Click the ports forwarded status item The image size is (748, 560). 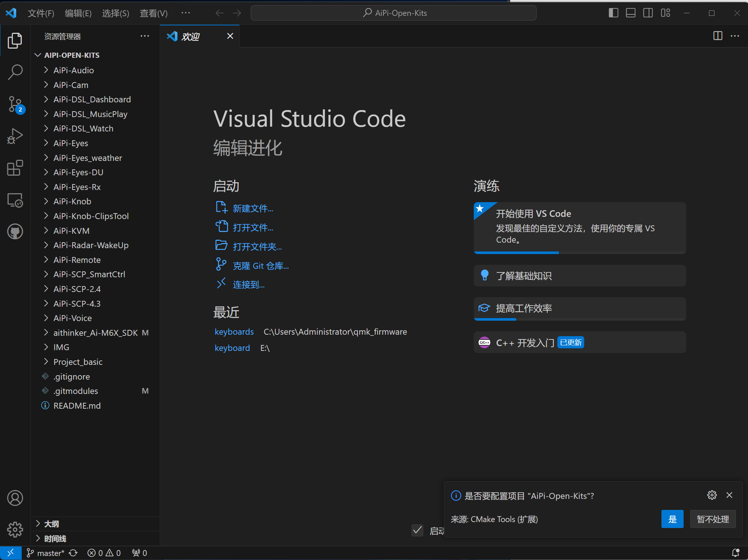[140, 553]
